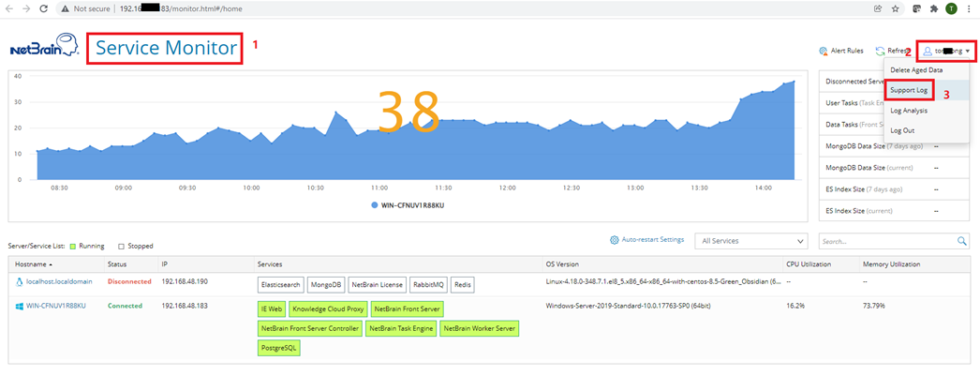Open the user account dropdown
This screenshot has width=980, height=376.
(946, 52)
